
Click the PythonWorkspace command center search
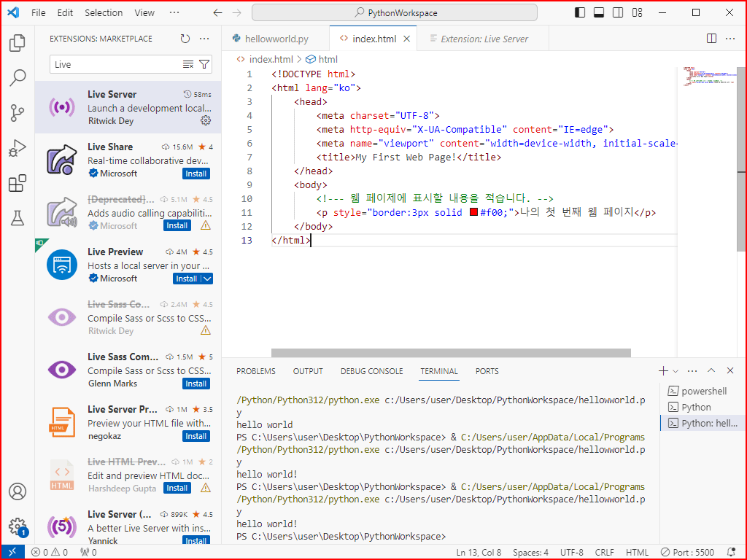[x=395, y=13]
